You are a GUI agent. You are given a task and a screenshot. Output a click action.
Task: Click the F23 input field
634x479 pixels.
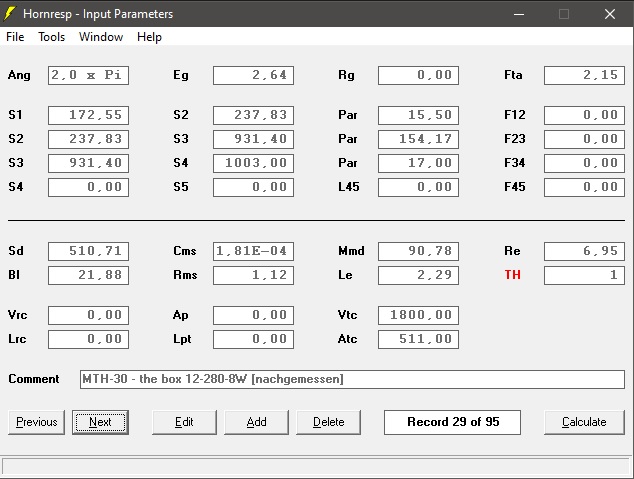pyautogui.click(x=584, y=139)
